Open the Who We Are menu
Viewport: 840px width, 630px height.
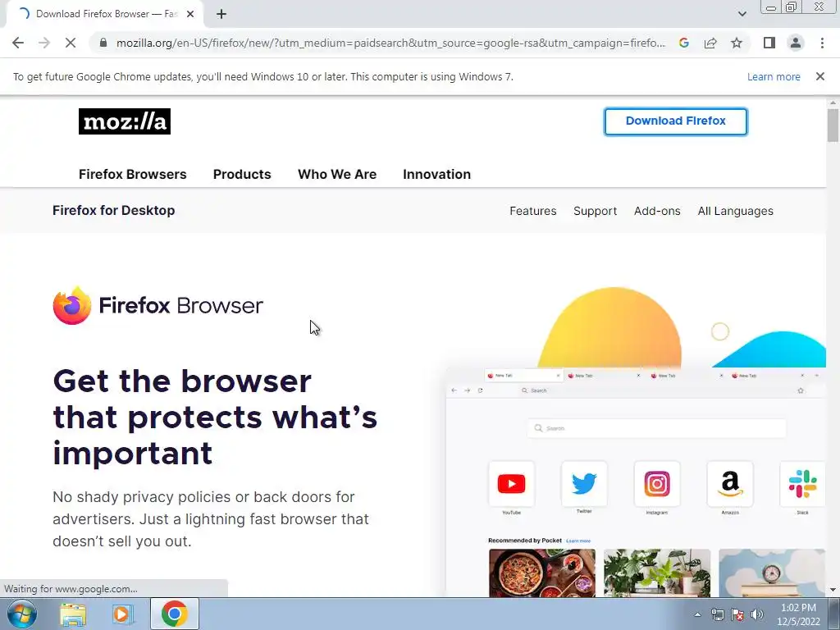[337, 174]
